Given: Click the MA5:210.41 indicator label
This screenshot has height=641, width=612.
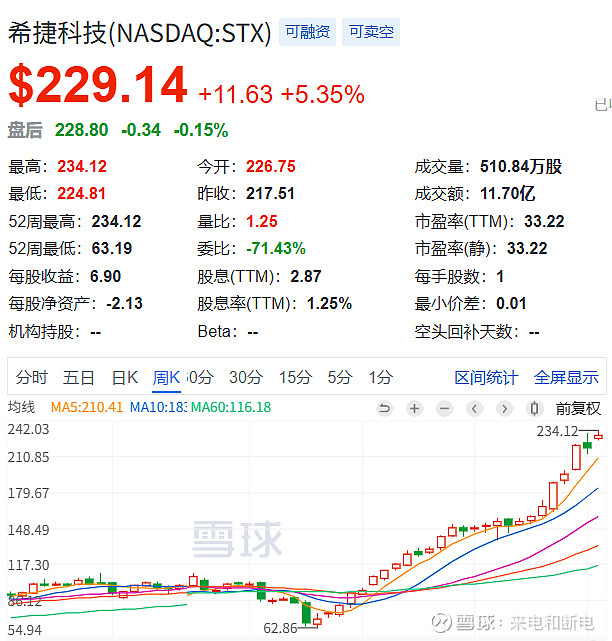Looking at the screenshot, I should click(87, 407).
